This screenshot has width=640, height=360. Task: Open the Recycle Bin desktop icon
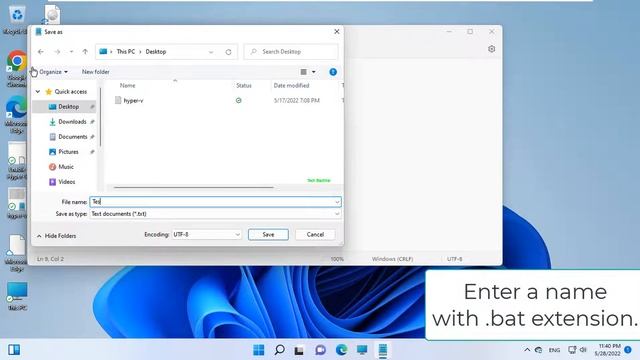coord(17,20)
